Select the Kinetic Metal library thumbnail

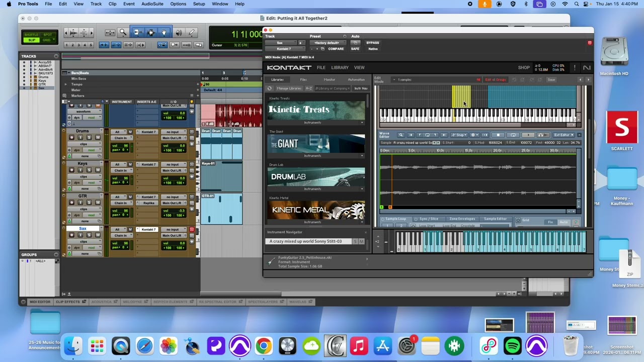coord(316,210)
